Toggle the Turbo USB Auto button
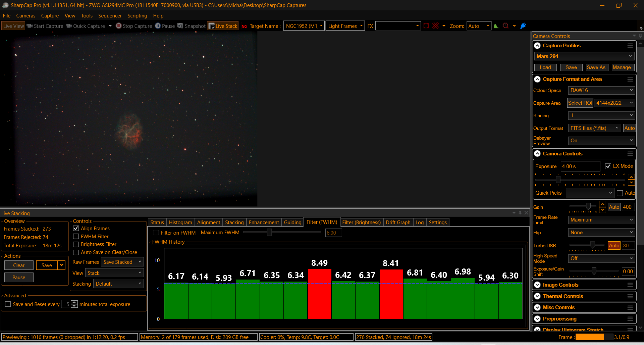 pos(614,246)
